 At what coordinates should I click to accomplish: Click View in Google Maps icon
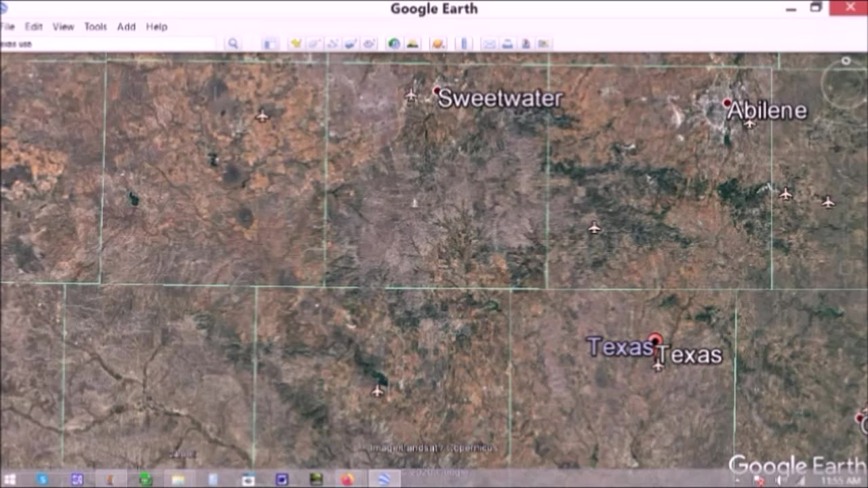(543, 44)
